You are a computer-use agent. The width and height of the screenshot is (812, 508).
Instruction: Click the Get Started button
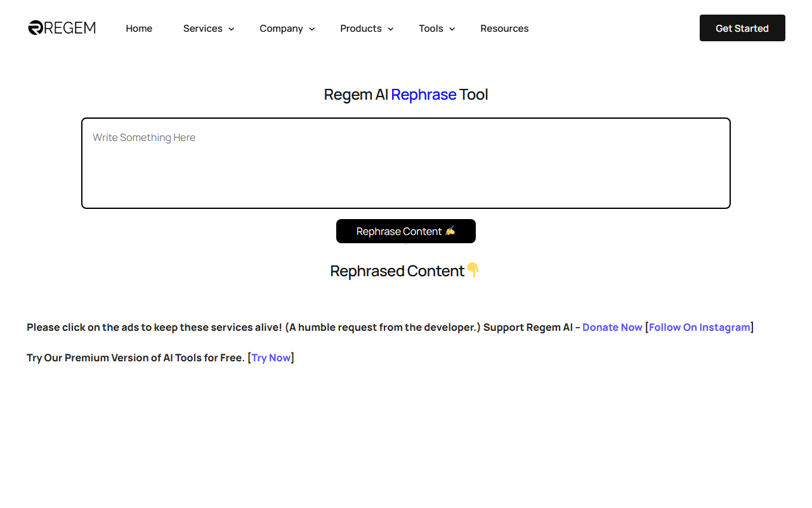tap(742, 28)
